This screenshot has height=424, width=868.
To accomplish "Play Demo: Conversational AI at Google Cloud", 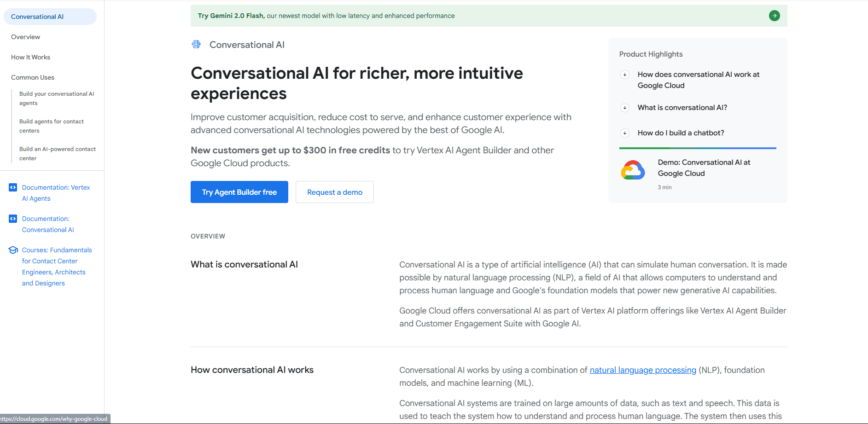I will [x=704, y=168].
